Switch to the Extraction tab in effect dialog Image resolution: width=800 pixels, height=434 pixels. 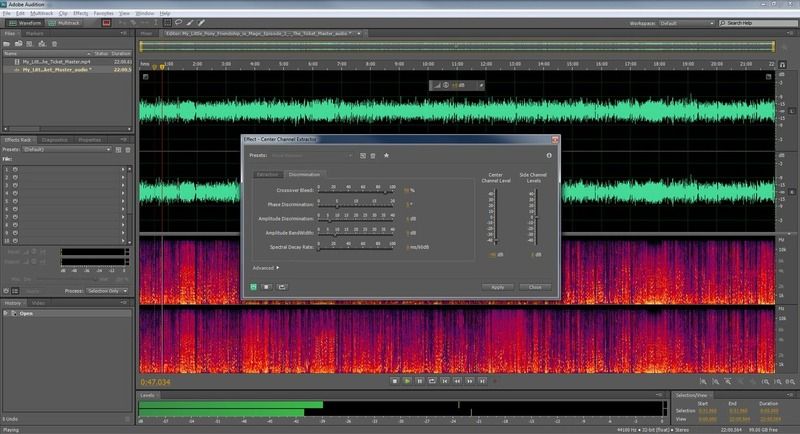267,174
